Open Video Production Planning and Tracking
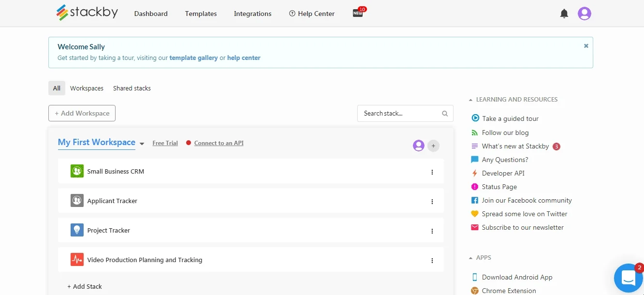Screen dimensions: 644x295 pos(145,260)
